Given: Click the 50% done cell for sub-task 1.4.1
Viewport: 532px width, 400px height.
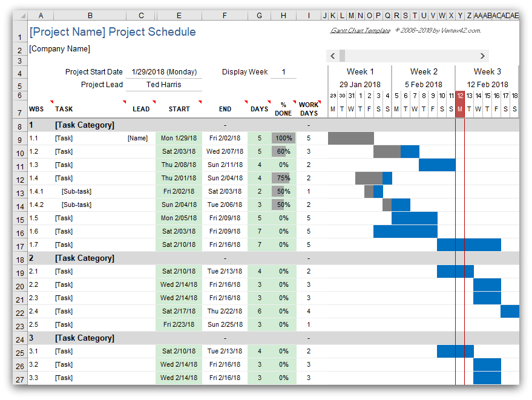Looking at the screenshot, I should pos(284,191).
